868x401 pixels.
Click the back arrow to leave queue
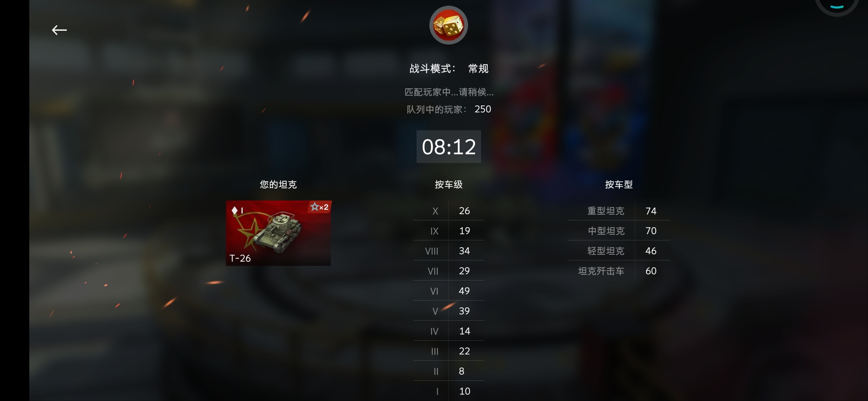[x=59, y=30]
